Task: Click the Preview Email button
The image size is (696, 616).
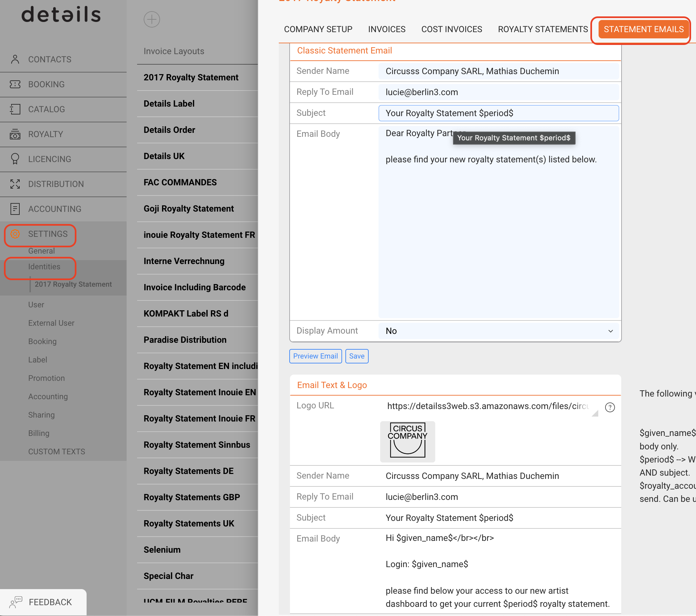Action: [315, 356]
